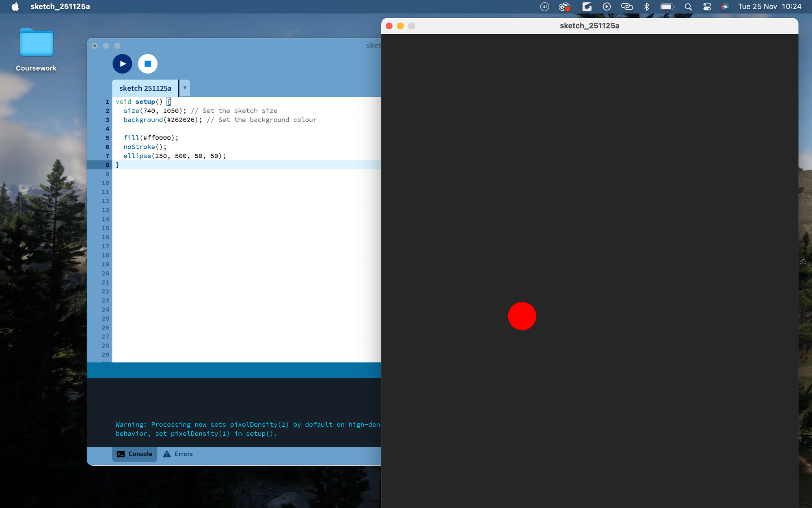Click the sketch_251125a app menu
Viewport: 812px width, 508px height.
[60, 7]
